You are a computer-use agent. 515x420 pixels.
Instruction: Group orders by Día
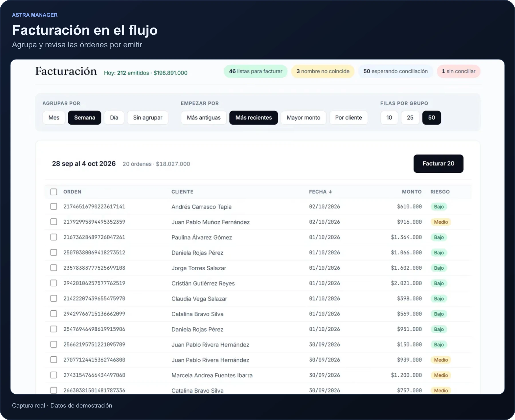pos(114,118)
